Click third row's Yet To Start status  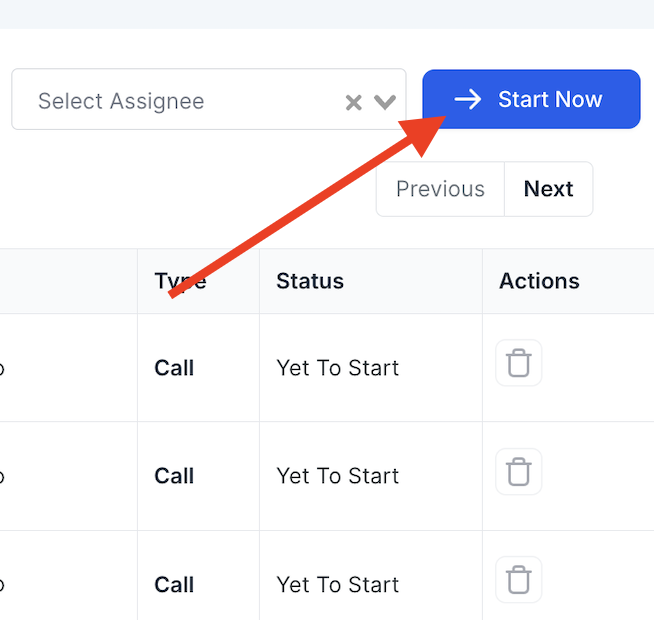337,585
